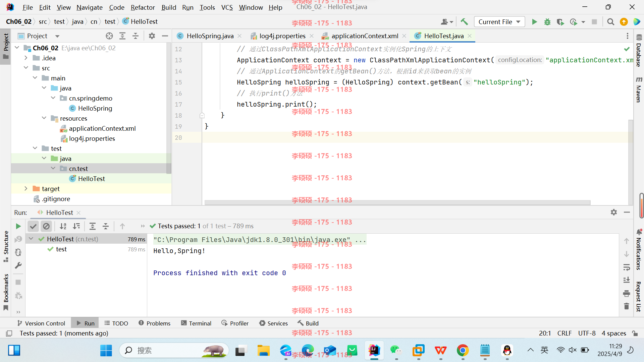Collapse HelloTest test result node
The image size is (644, 362).
(x=31, y=239)
